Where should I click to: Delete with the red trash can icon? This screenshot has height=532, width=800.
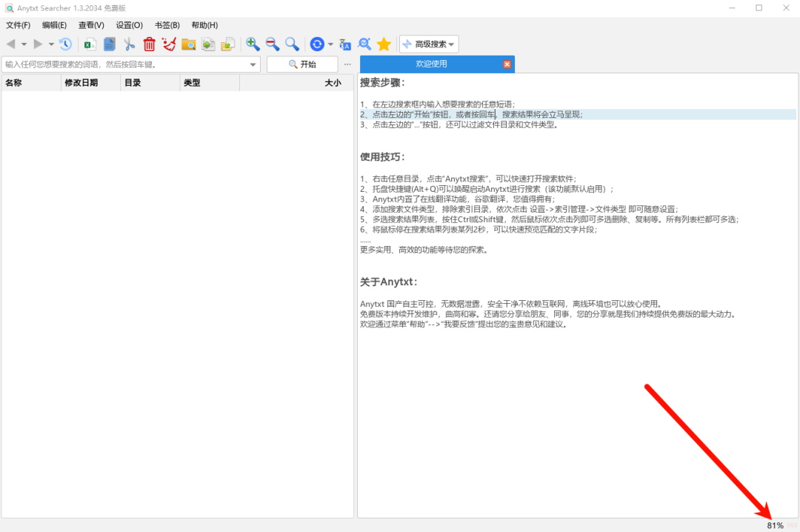pyautogui.click(x=149, y=44)
